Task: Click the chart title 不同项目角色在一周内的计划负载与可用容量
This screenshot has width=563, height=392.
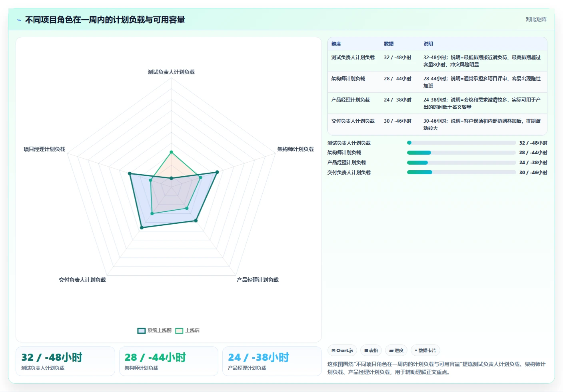Action: pos(105,20)
